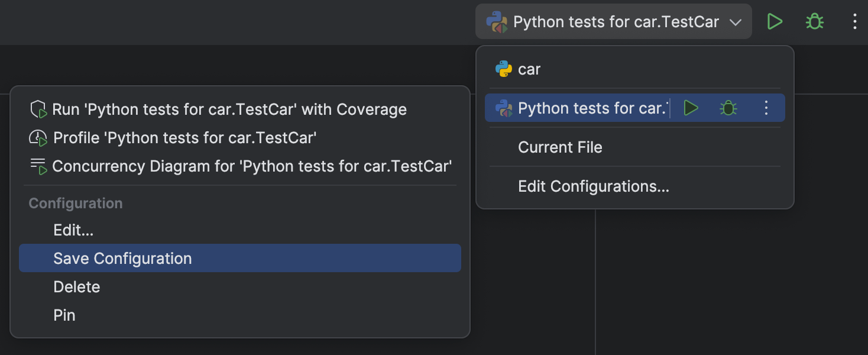Viewport: 868px width, 355px height.
Task: Pin the current run configuration
Action: (x=64, y=315)
